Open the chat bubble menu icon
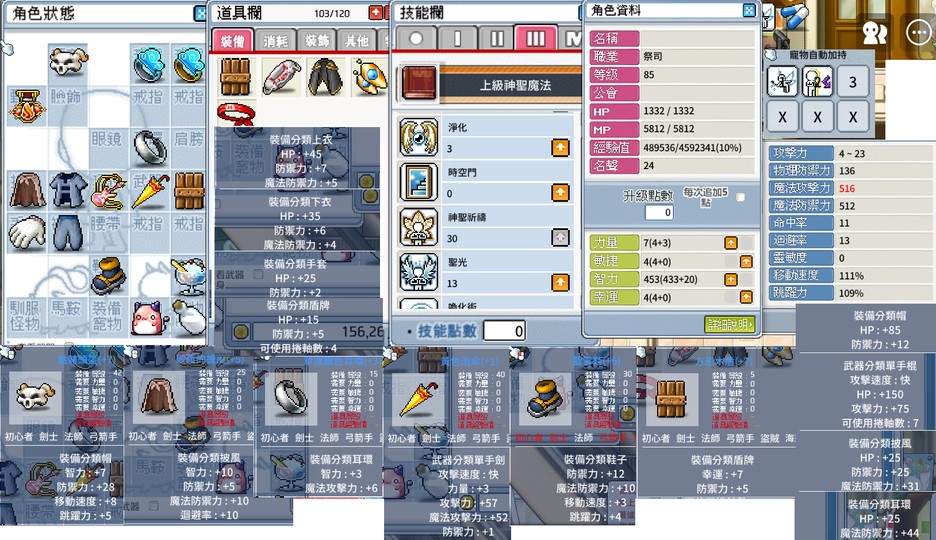Viewport: 936px width, 540px height. [x=918, y=32]
